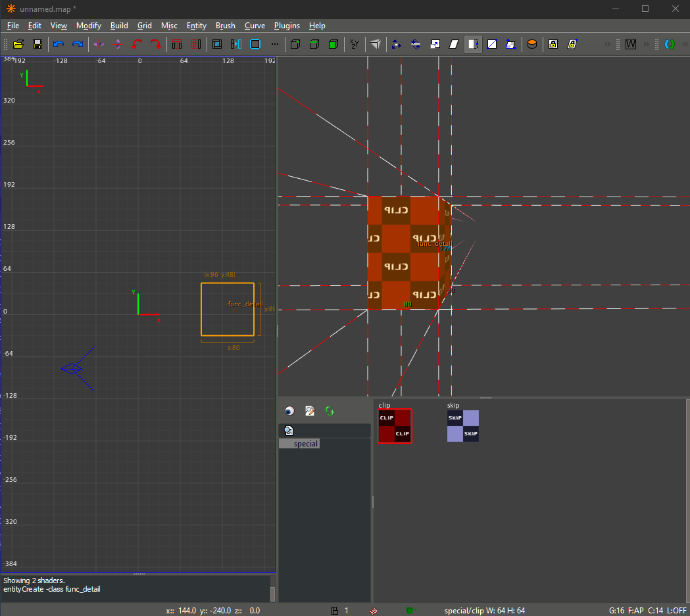Click the green refresh icon in texture browser

330,411
